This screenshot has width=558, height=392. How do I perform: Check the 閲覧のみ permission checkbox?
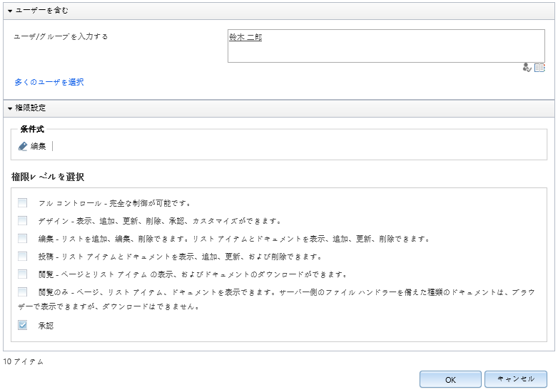[22, 292]
